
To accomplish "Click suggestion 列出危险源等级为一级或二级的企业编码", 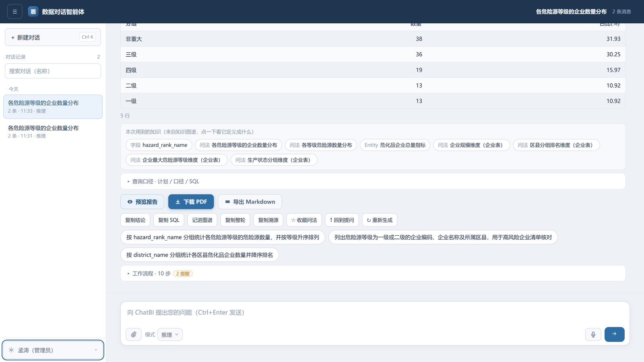I will click(x=443, y=237).
